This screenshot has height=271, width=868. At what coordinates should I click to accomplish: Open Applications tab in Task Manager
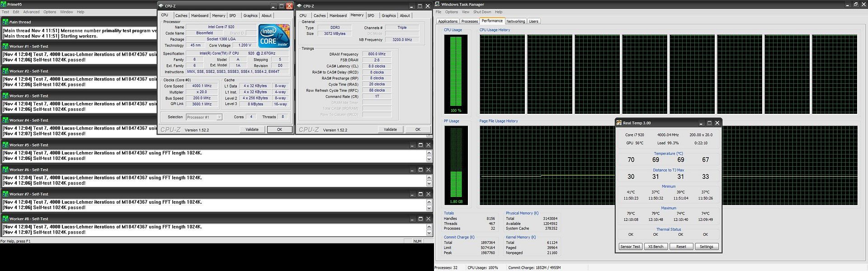448,21
